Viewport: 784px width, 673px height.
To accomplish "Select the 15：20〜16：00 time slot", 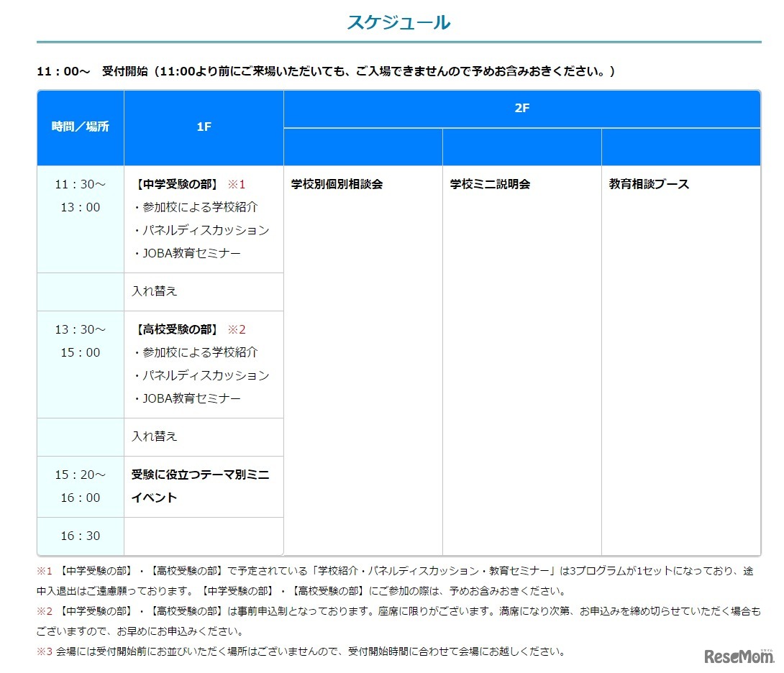I will [x=79, y=485].
